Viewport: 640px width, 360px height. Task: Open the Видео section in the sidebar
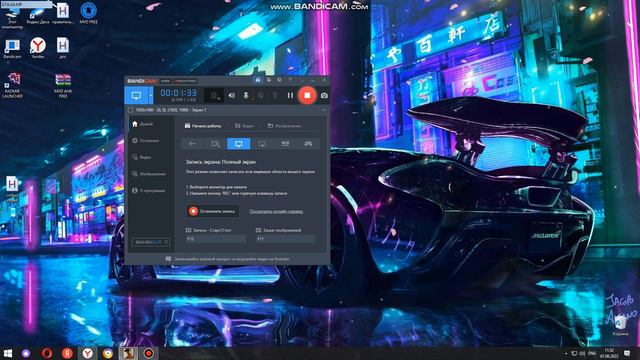142,157
